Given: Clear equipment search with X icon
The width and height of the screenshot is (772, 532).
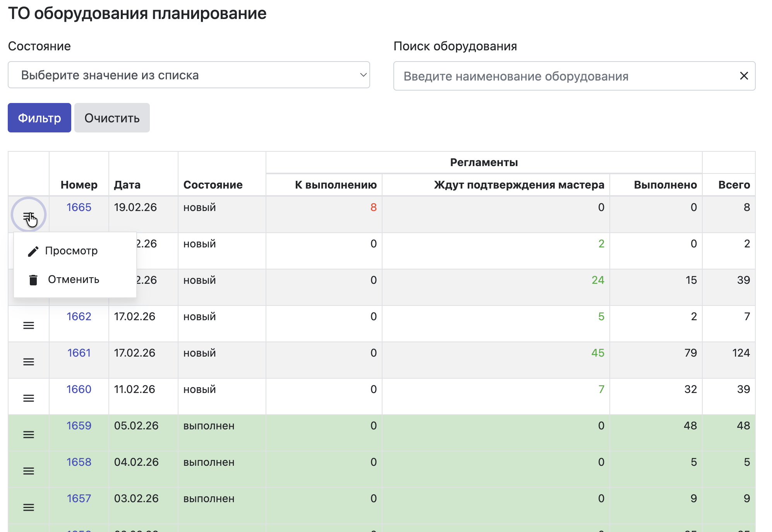Looking at the screenshot, I should click(744, 76).
